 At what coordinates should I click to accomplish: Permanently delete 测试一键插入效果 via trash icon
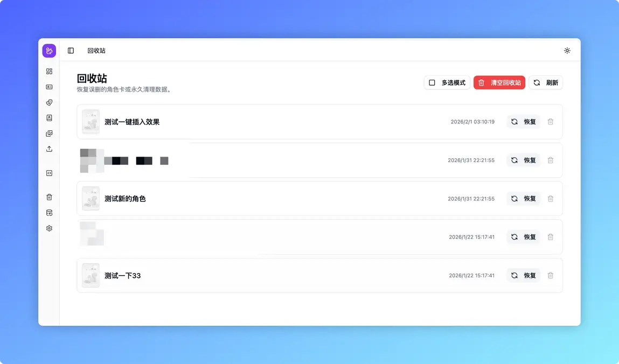click(550, 122)
